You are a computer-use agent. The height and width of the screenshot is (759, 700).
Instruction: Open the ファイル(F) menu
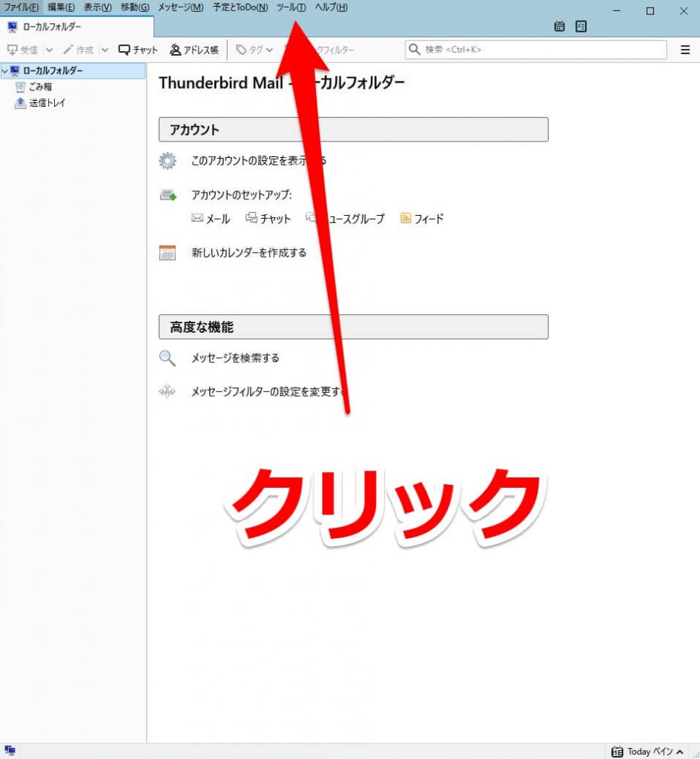[22, 7]
